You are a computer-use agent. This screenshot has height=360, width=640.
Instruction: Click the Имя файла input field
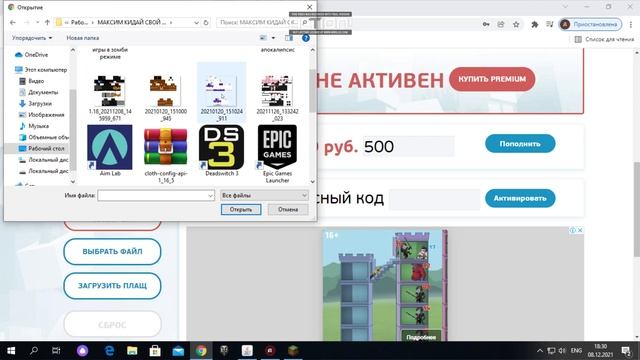[x=153, y=196]
